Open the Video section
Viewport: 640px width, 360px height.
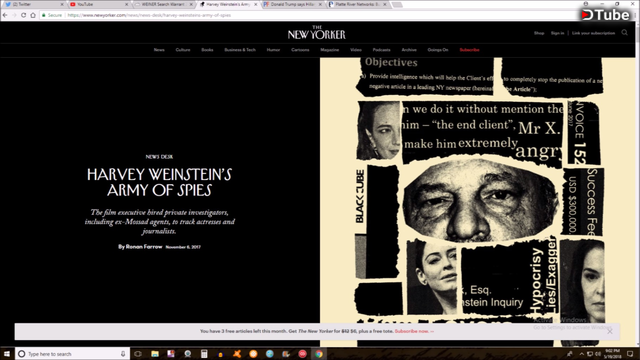pos(356,50)
